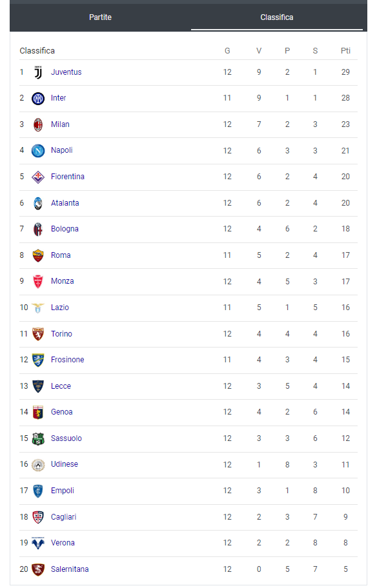Click the Salernitana club crest icon
This screenshot has height=588, width=377.
coord(38,569)
